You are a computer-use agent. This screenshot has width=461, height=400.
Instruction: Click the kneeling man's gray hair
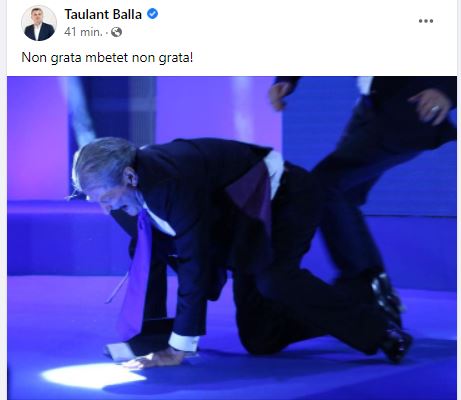point(102,162)
